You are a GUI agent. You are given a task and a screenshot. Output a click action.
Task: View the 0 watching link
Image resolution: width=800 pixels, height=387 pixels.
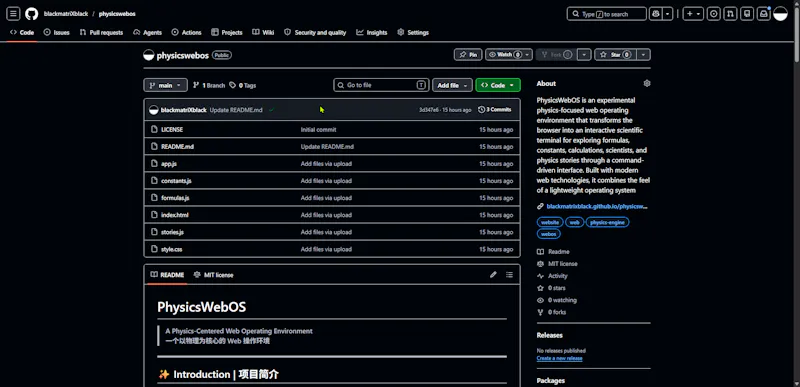[x=557, y=300]
